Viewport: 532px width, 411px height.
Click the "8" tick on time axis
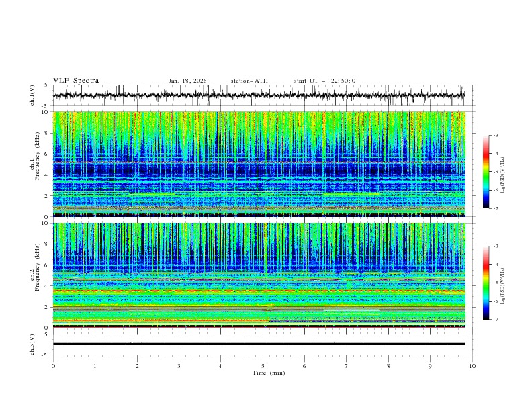tap(388, 366)
